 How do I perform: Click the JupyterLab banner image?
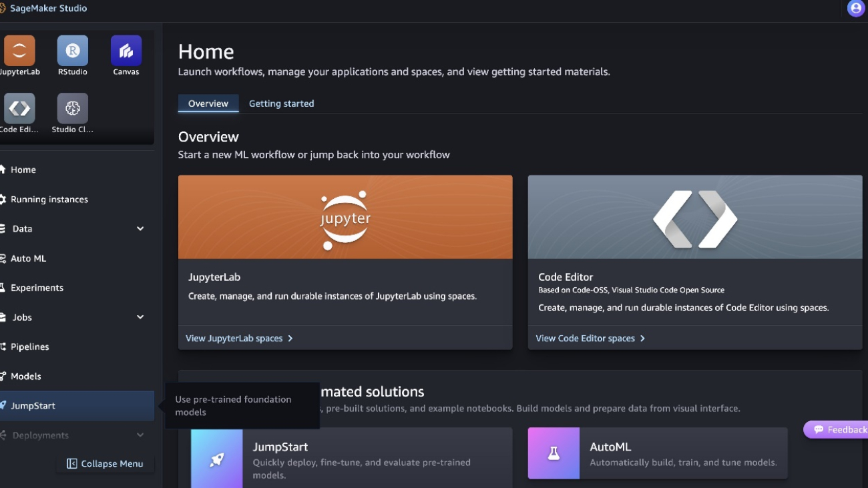(345, 217)
